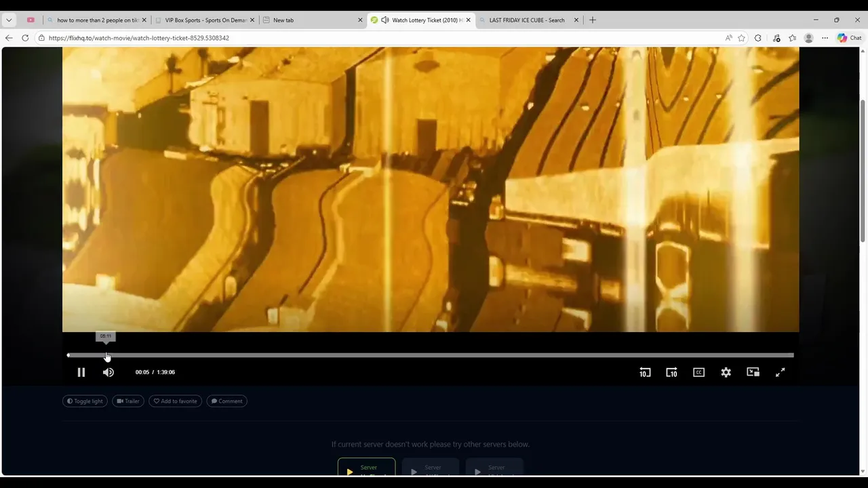The image size is (868, 488).
Task: Click the video frame to pause
Action: 431,190
